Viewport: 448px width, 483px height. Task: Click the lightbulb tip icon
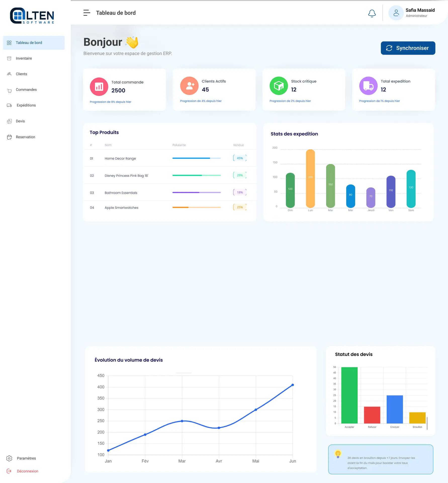click(338, 454)
